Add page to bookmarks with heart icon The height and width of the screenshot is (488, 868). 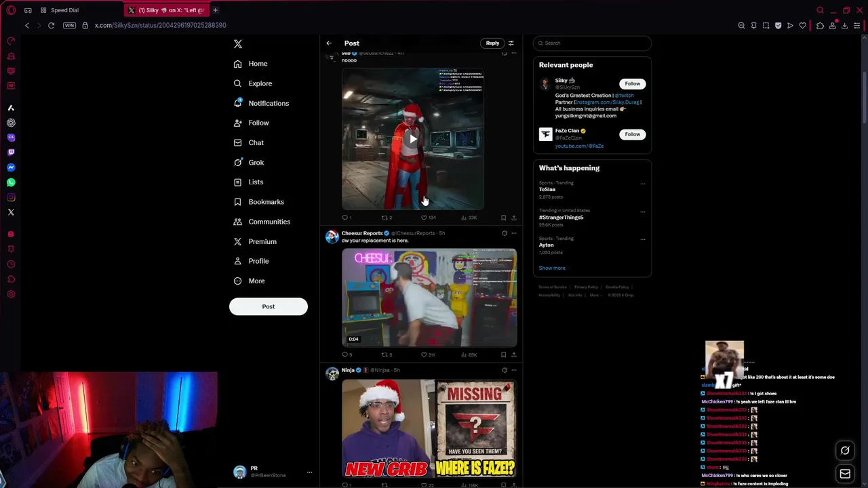coord(802,26)
